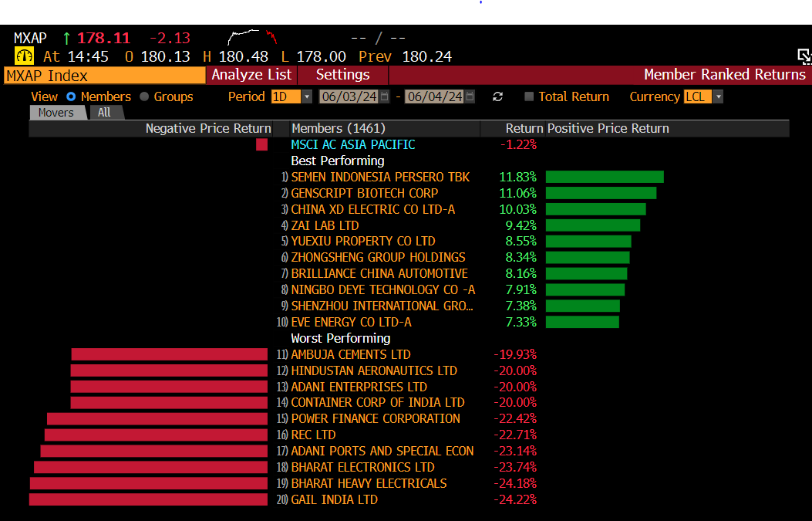Open the Settings menu
812x521 pixels.
point(343,75)
